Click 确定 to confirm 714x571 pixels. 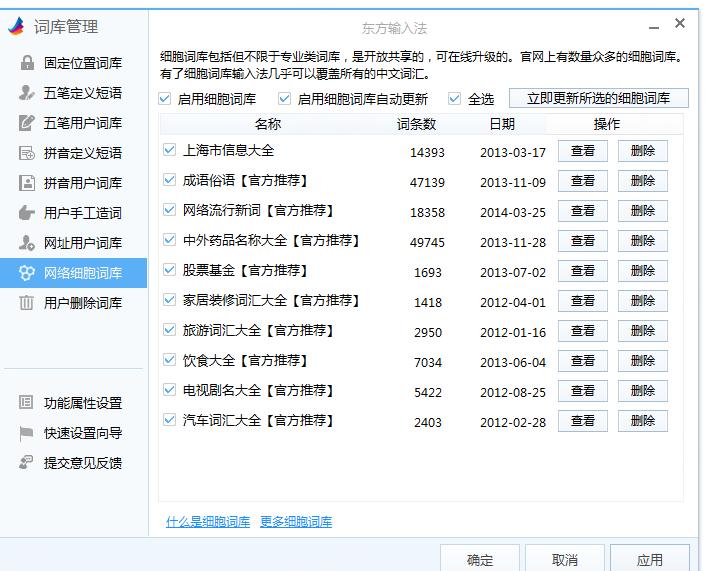coord(480,559)
